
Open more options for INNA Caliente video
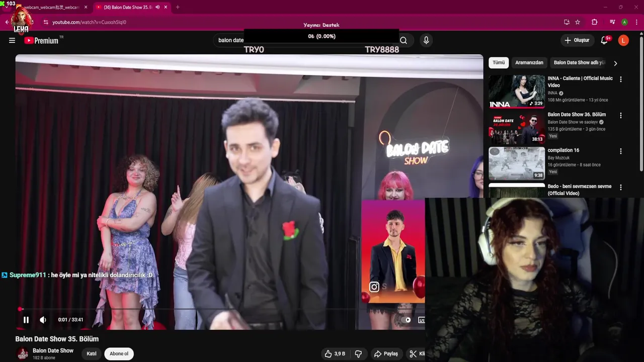click(621, 79)
